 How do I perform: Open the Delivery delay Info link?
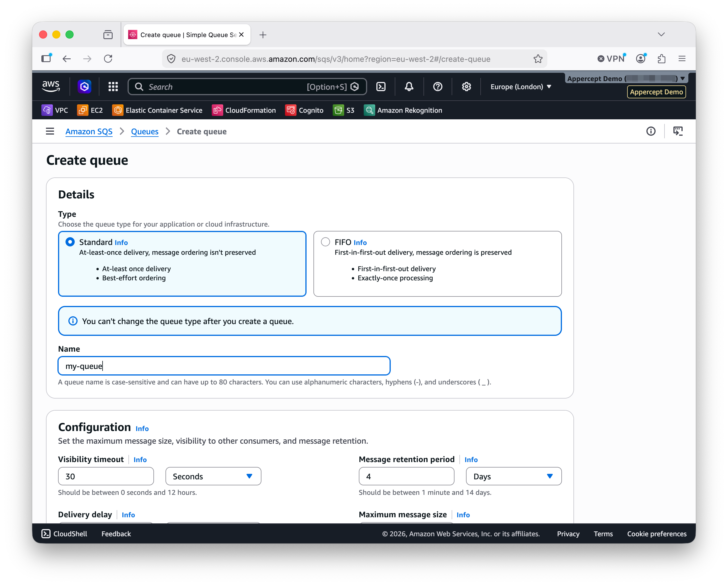click(128, 515)
